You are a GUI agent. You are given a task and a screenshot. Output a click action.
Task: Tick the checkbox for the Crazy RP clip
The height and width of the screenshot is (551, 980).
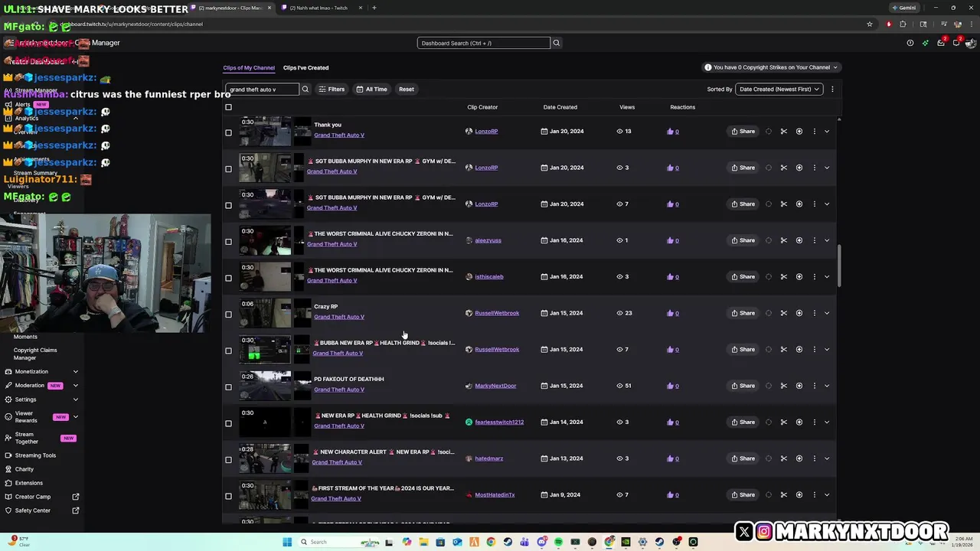point(228,314)
